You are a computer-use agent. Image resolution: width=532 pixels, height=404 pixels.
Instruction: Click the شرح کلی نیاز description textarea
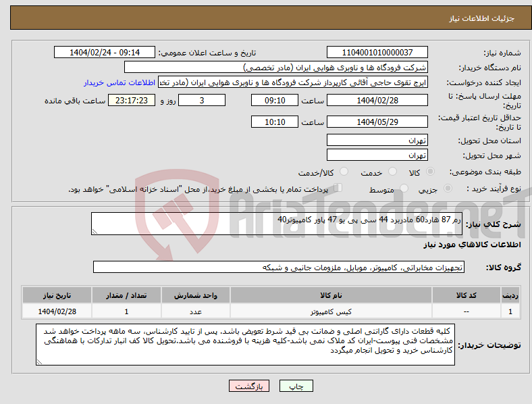tap(277, 224)
